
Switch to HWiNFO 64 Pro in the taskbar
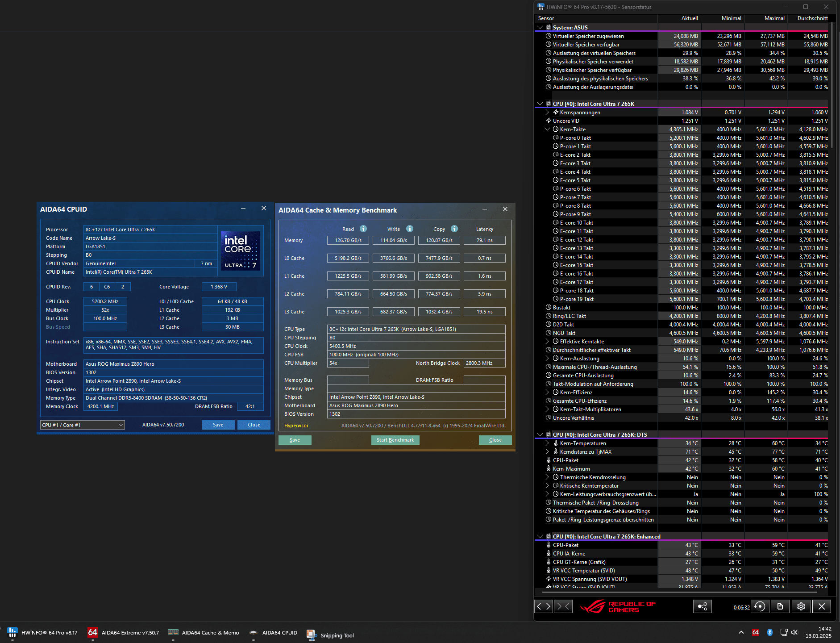pyautogui.click(x=43, y=632)
